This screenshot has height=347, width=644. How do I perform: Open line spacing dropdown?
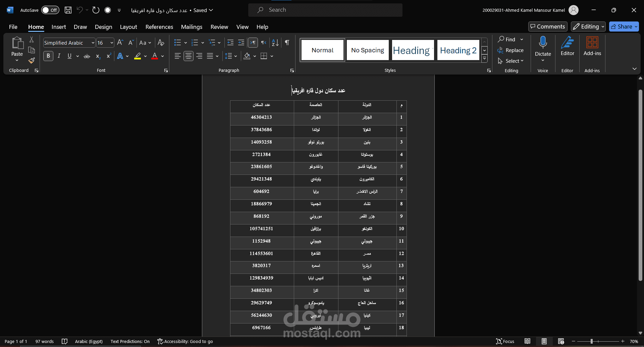click(x=231, y=56)
